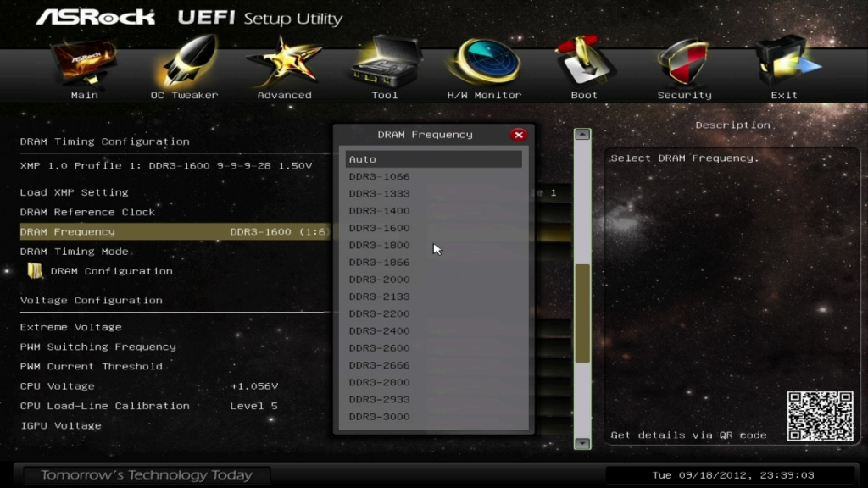Screen dimensions: 868x488
Task: Select highlighted DRAM Frequency row
Action: [x=175, y=232]
